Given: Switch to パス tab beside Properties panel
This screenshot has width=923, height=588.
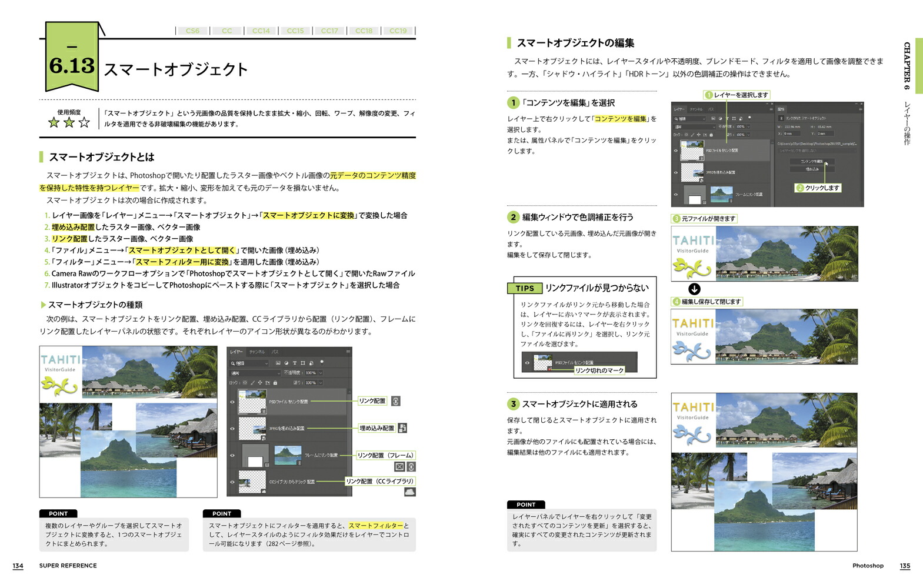Looking at the screenshot, I should coord(711,109).
